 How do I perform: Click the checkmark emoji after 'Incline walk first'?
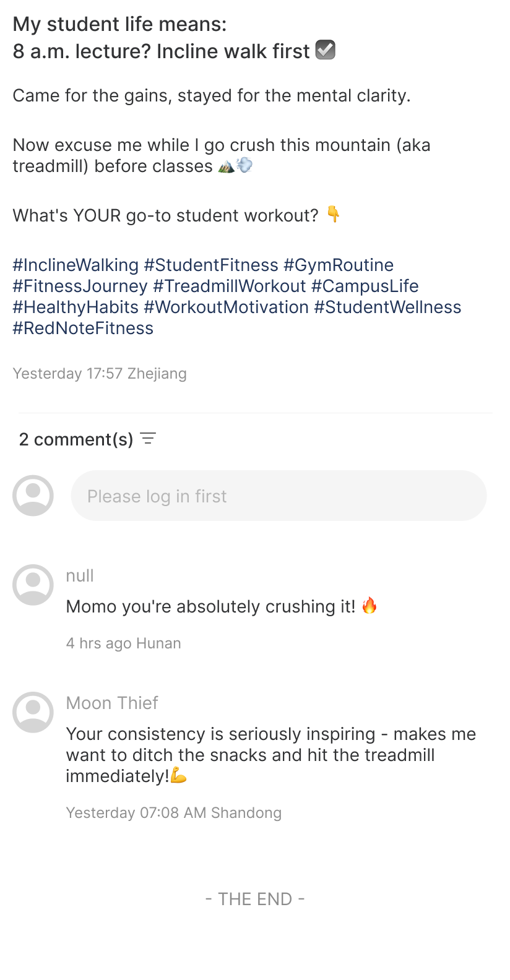pos(326,50)
